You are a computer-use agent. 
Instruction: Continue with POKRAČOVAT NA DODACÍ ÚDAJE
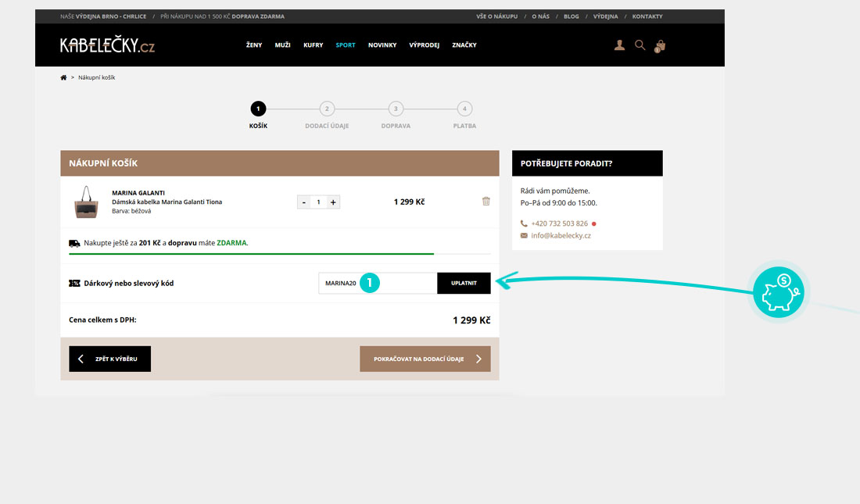pos(425,359)
